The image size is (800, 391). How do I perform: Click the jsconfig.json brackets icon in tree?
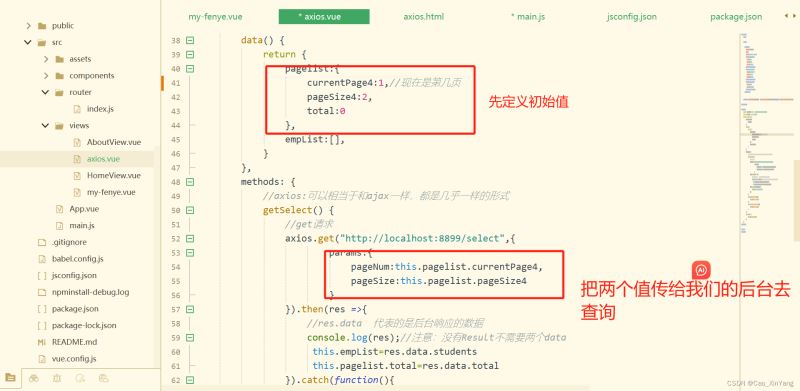pos(42,275)
